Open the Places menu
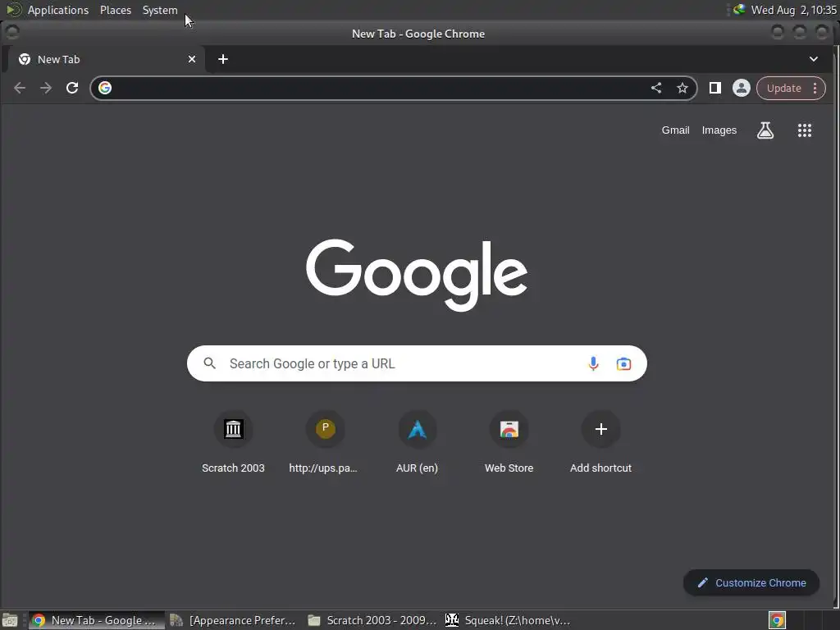The height and width of the screenshot is (630, 840). 116,10
